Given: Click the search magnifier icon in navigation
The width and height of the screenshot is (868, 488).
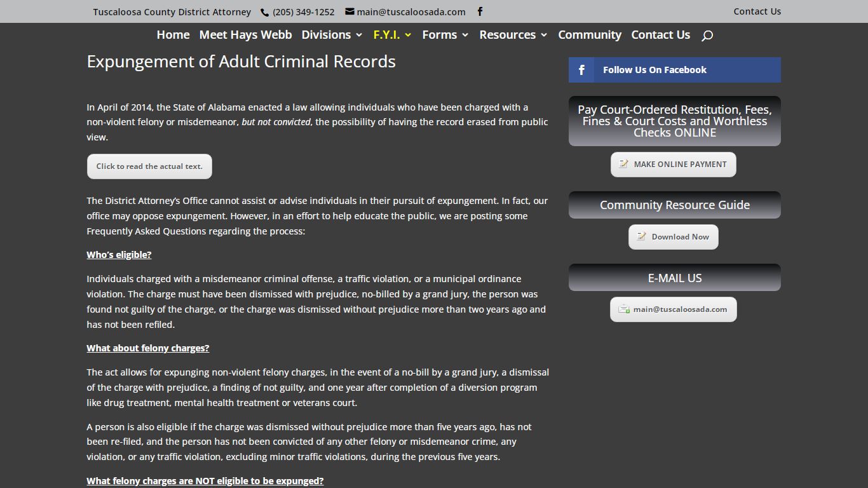Looking at the screenshot, I should [707, 36].
